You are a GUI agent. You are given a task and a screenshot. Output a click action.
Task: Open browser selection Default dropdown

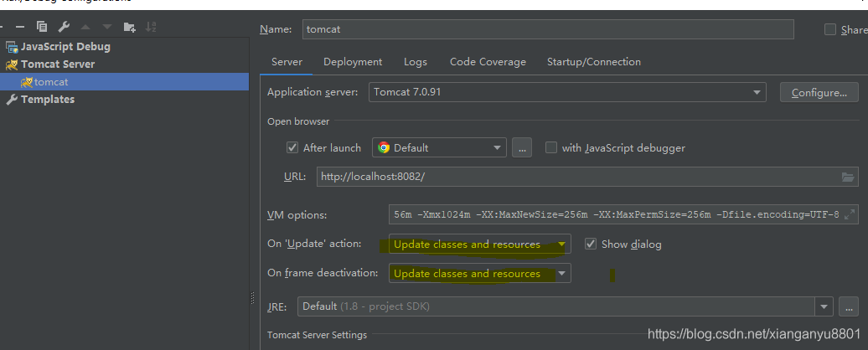pos(440,147)
